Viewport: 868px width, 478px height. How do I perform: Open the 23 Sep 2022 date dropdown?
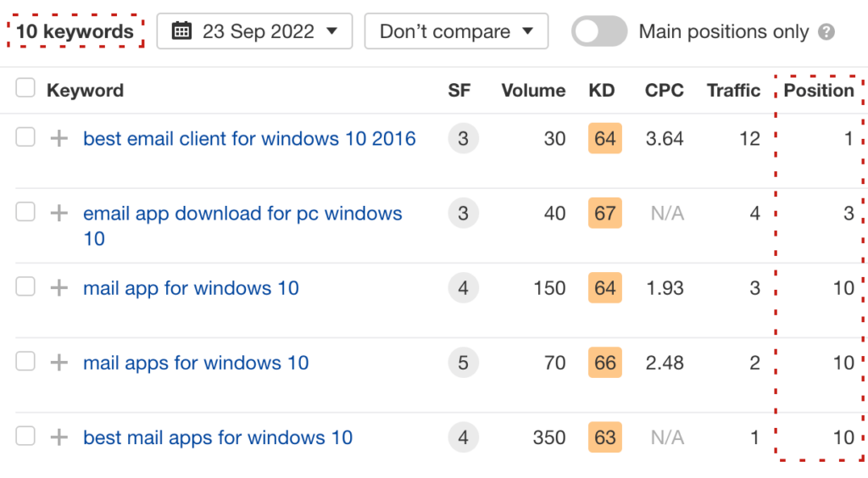coord(254,31)
